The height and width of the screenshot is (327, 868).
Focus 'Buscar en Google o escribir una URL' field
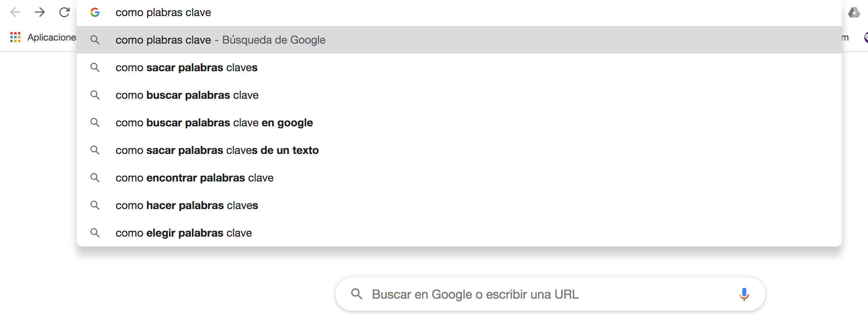475,294
